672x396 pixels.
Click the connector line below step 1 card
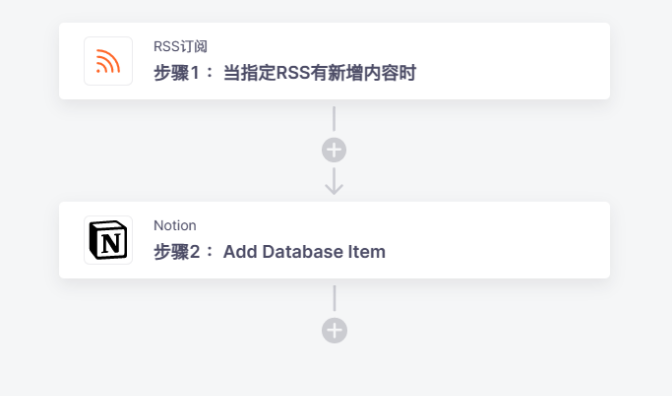point(334,119)
